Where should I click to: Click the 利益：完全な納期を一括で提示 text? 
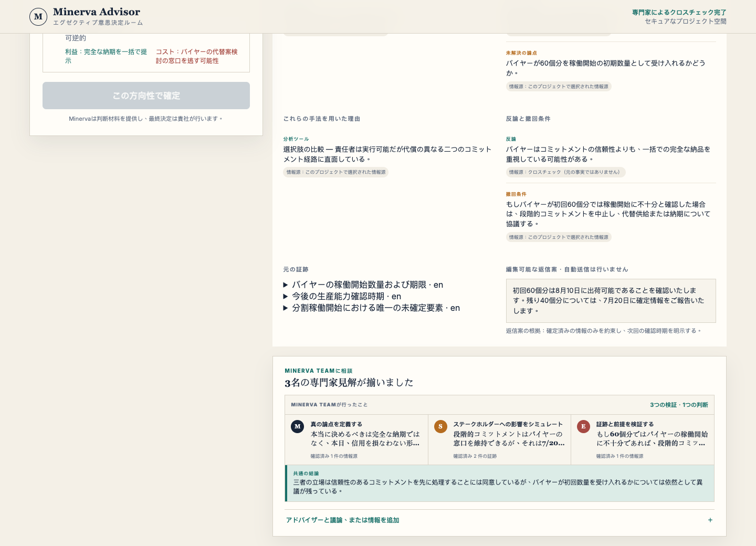tap(106, 56)
